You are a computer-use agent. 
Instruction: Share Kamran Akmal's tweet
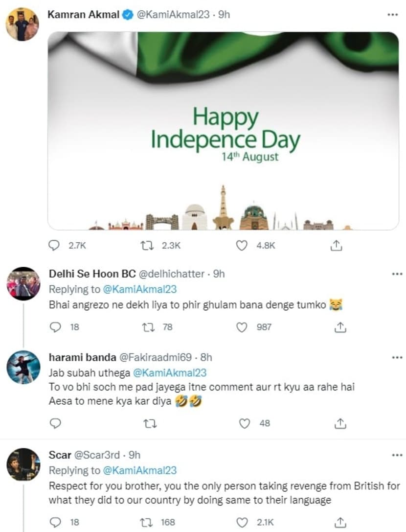point(336,245)
